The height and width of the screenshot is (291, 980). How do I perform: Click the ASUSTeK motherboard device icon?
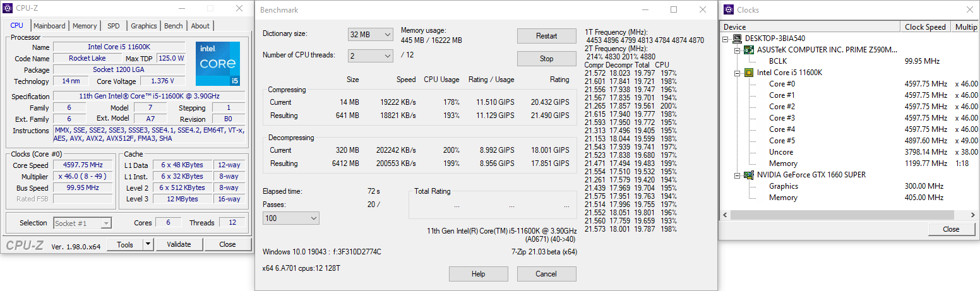pyautogui.click(x=749, y=50)
